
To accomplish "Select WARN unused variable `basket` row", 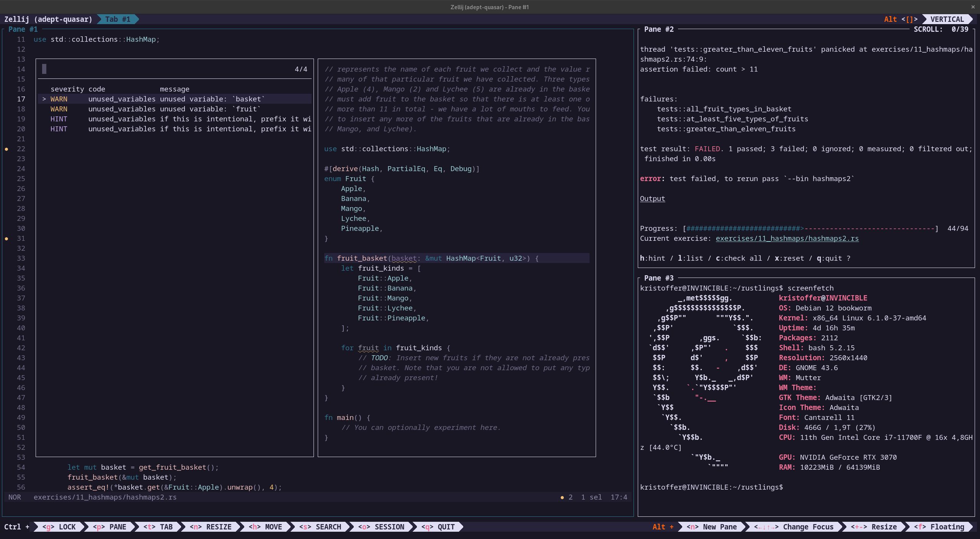I will tap(175, 99).
